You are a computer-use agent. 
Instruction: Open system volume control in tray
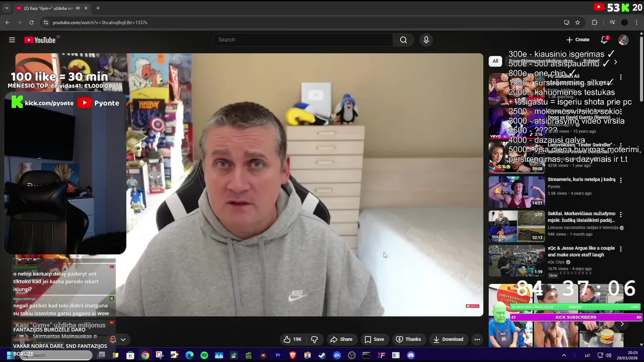(x=608, y=355)
